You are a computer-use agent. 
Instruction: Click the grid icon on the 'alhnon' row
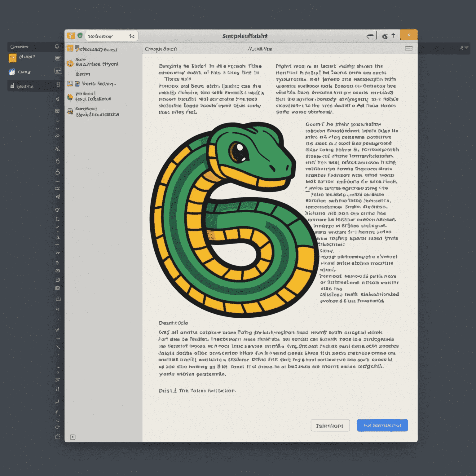click(58, 58)
